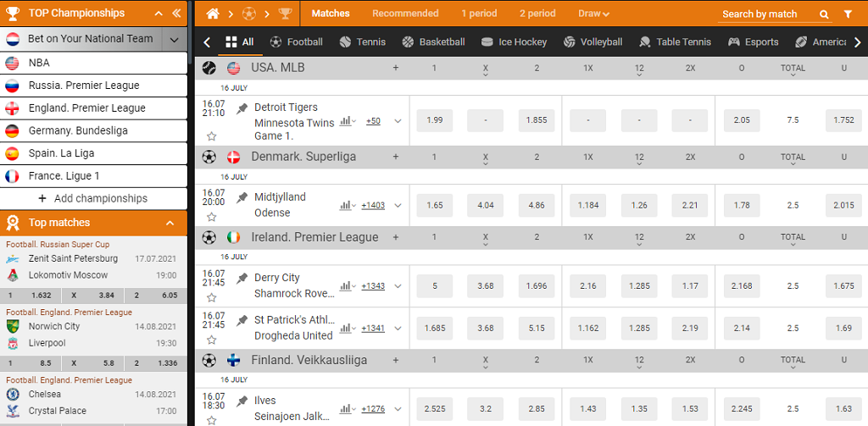Collapse the TOP Championships panel

click(x=159, y=14)
